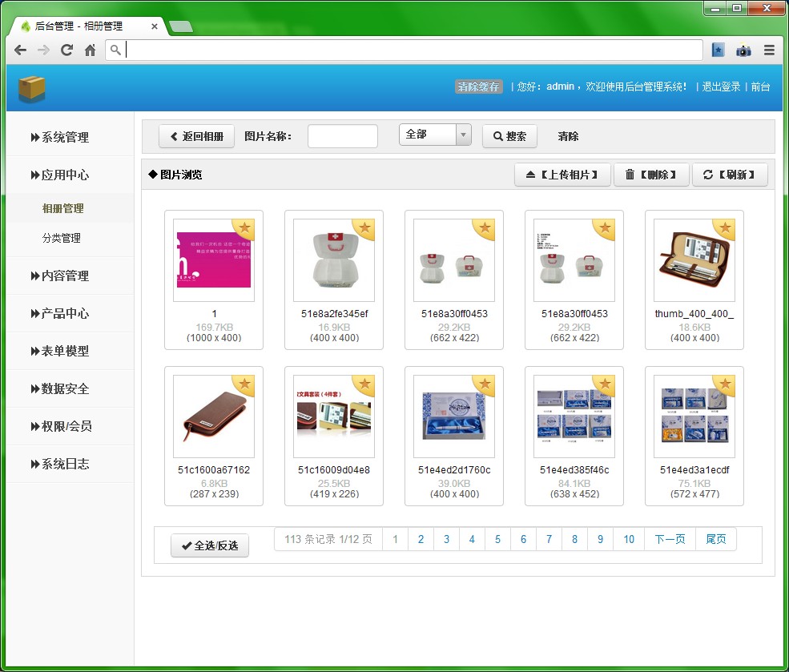The height and width of the screenshot is (672, 789).
Task: Click the browser reload icon
Action: 67,50
